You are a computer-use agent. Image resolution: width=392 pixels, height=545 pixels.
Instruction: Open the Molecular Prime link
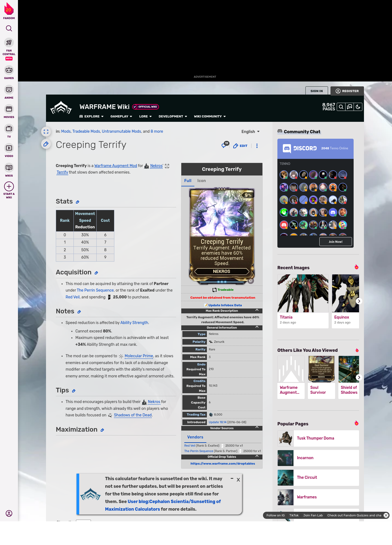point(139,356)
